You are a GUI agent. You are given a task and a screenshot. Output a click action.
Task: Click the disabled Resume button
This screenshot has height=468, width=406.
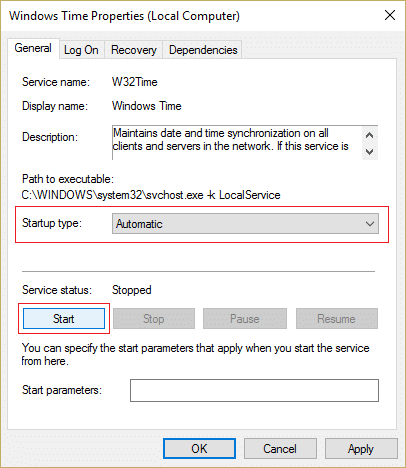(x=337, y=319)
